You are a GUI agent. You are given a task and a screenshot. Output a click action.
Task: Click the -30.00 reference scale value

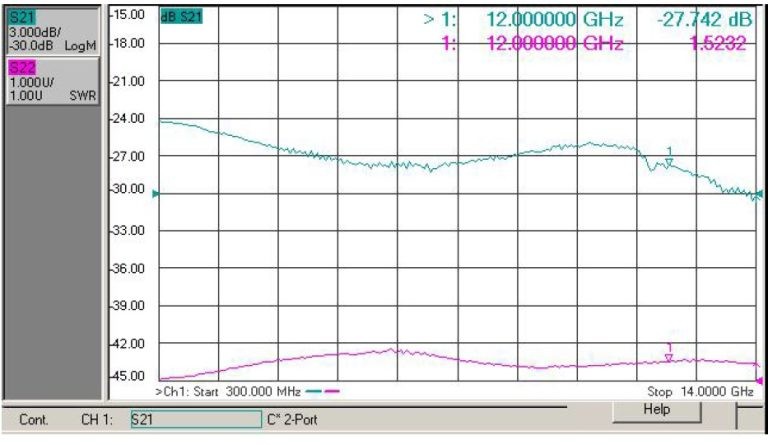pyautogui.click(x=127, y=188)
